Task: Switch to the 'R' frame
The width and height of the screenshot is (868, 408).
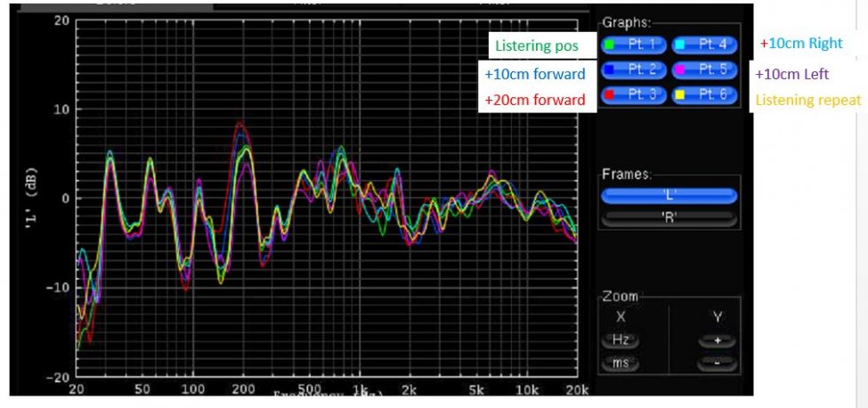Action: click(669, 218)
